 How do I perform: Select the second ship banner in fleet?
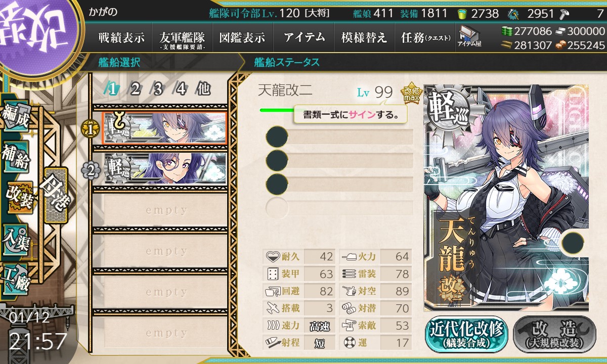coord(165,169)
